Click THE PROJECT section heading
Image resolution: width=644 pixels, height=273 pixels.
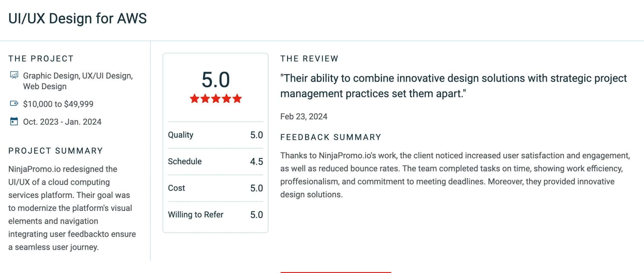point(41,59)
